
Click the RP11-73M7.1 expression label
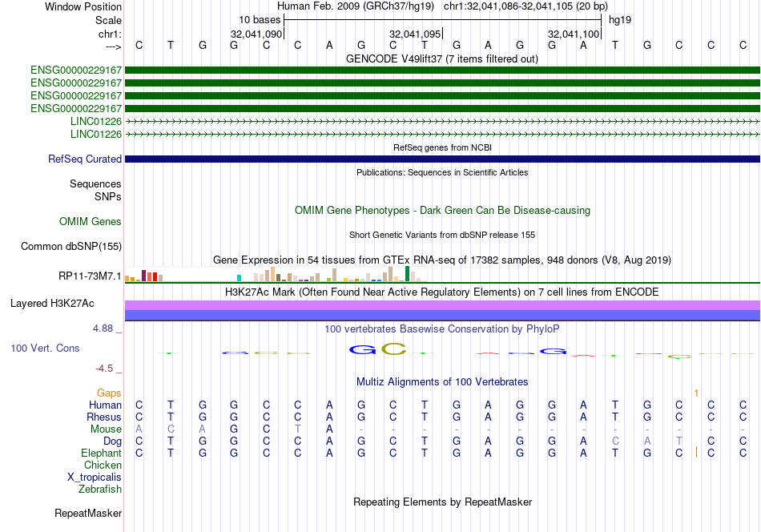[90, 276]
